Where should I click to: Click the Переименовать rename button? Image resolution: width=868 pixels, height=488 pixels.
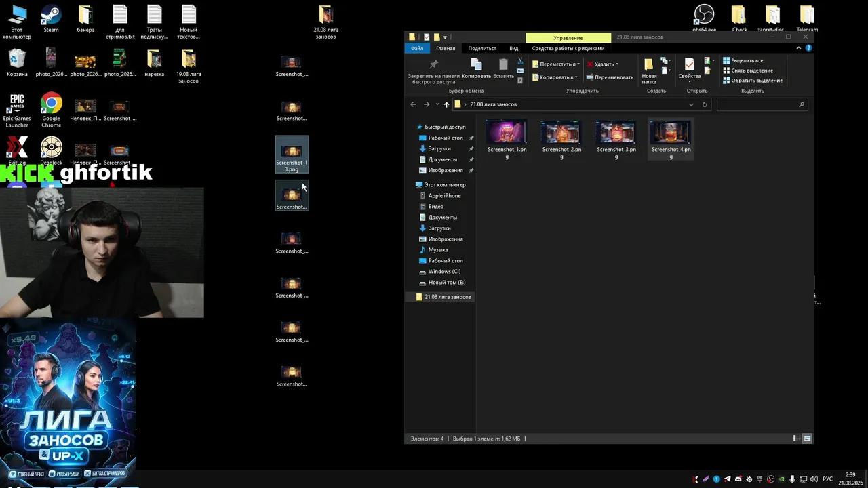coord(610,77)
